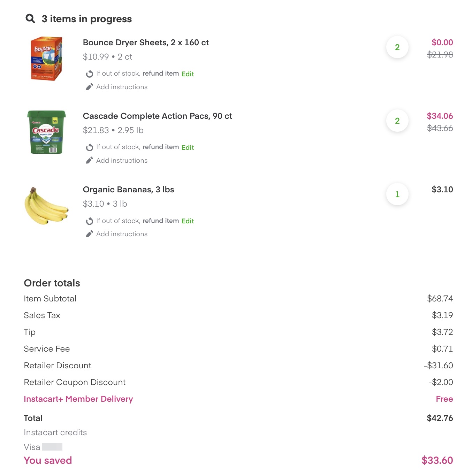Click the refund clock icon on Cascade Action Pacs
The width and height of the screenshot is (472, 476).
click(90, 147)
